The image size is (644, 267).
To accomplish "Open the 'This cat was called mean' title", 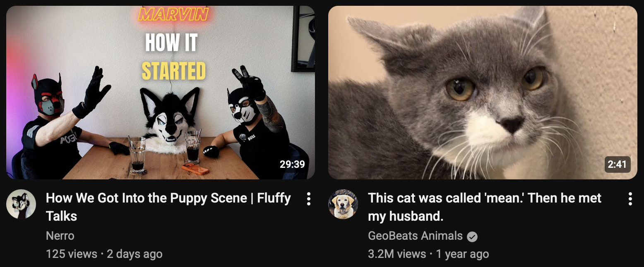I will 485,207.
